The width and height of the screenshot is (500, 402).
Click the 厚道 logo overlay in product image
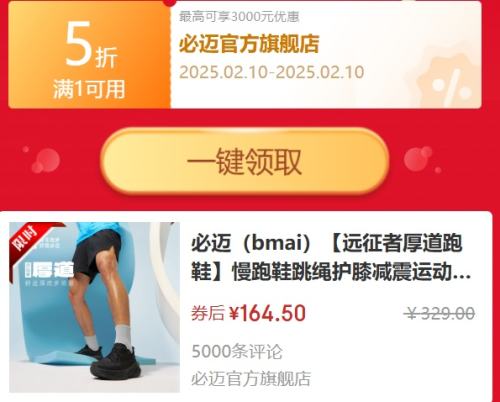(x=50, y=271)
